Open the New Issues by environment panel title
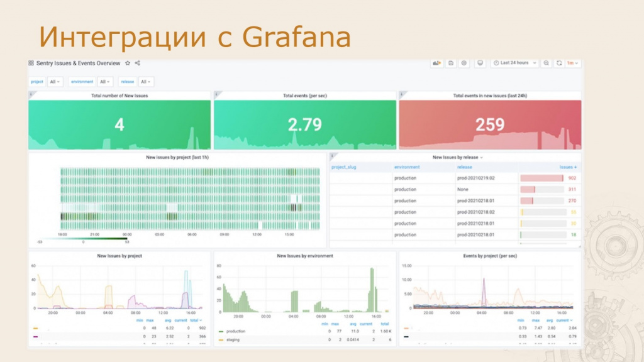 (305, 256)
